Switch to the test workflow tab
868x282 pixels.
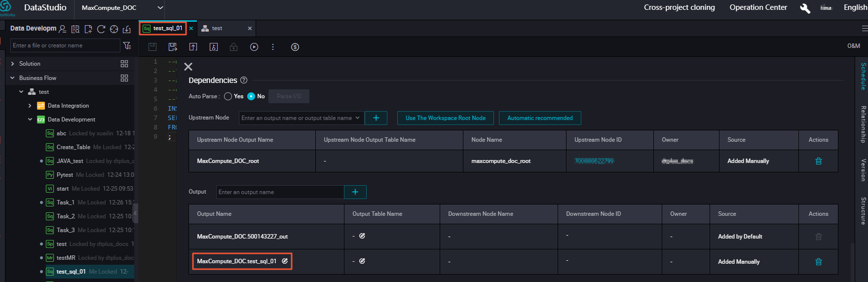[x=217, y=29]
